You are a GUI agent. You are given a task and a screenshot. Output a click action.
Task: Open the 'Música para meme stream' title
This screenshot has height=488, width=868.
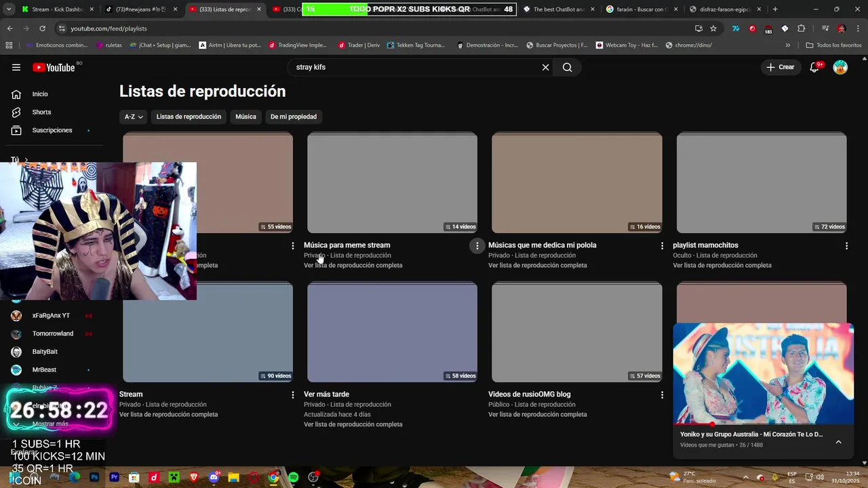click(x=347, y=245)
